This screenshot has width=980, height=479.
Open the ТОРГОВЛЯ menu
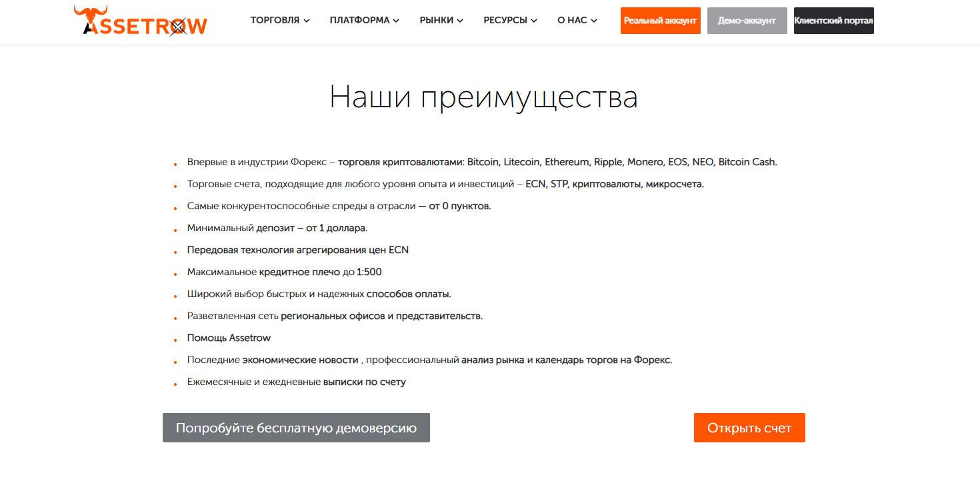pos(280,21)
